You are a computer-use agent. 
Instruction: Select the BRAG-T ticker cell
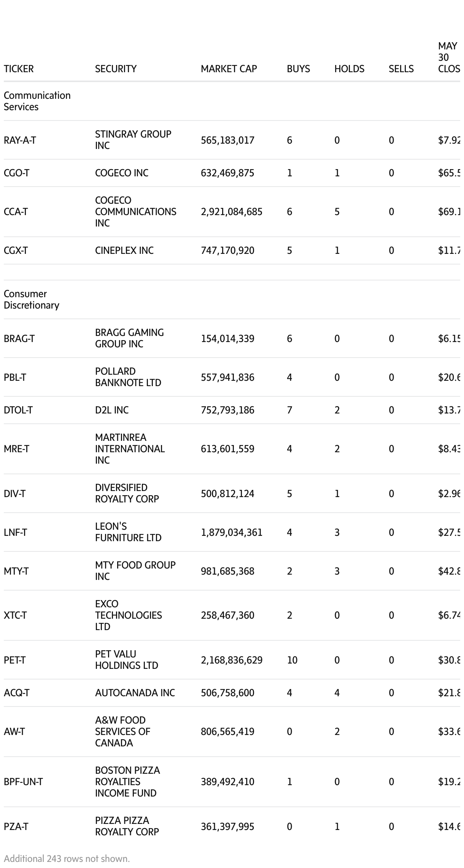19,339
